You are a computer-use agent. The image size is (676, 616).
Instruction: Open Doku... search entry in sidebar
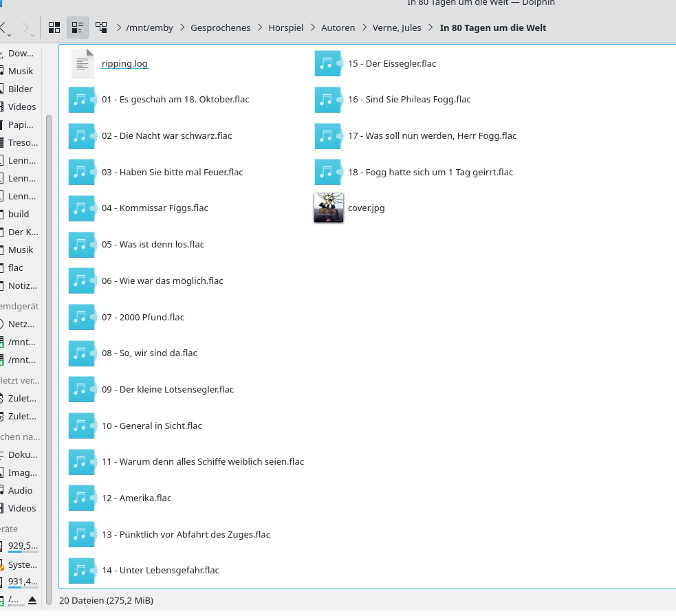coord(20,454)
